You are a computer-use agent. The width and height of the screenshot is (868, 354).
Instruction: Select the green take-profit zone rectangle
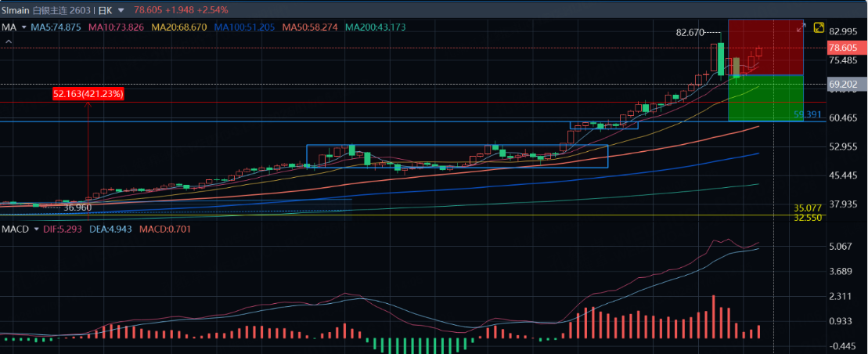point(765,98)
